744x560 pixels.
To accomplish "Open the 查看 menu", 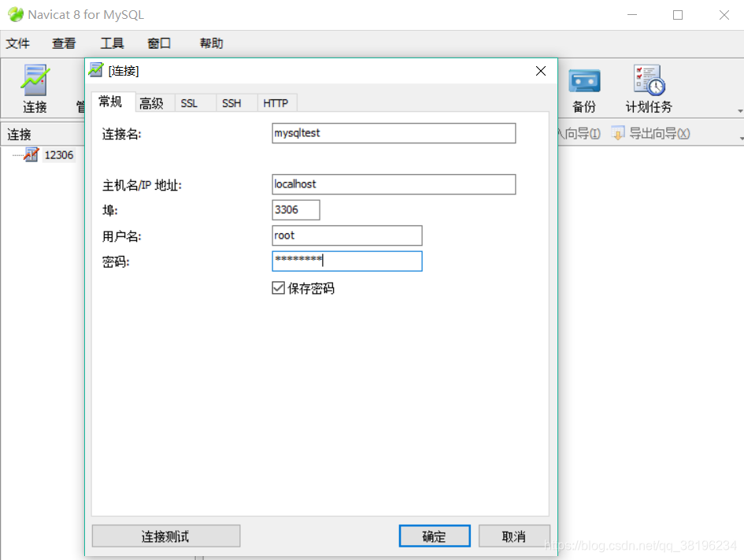I will pos(64,43).
